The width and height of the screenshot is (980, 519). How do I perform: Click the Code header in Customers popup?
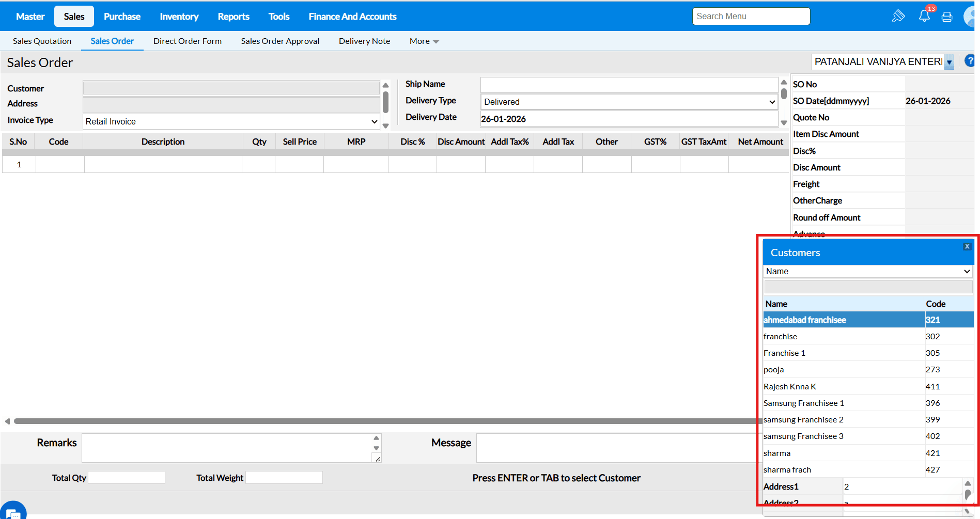pyautogui.click(x=936, y=304)
